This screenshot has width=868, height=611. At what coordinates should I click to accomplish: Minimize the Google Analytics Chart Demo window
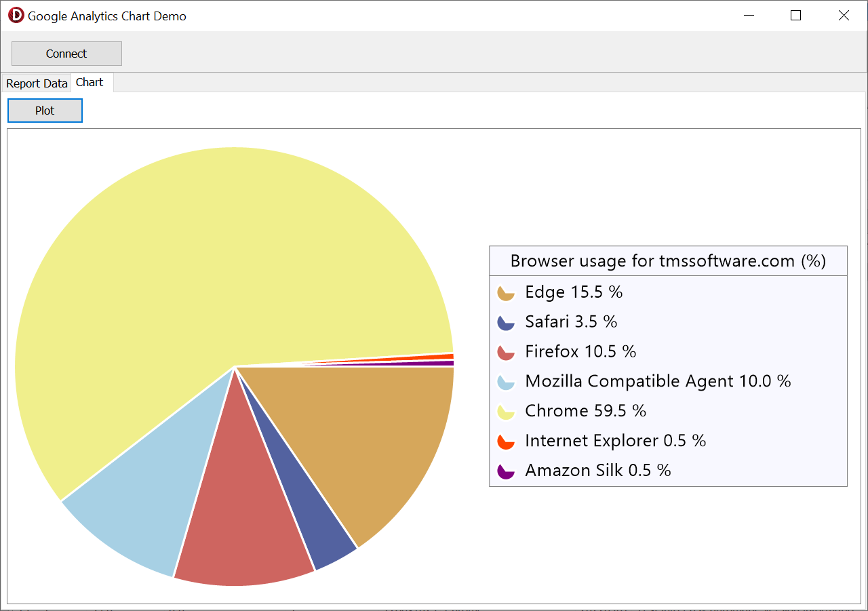[x=749, y=16]
